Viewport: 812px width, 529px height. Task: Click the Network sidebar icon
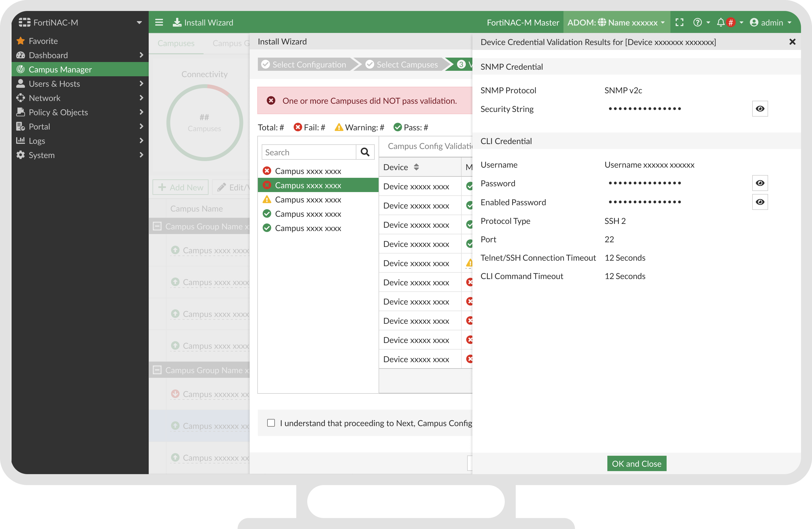click(x=21, y=98)
